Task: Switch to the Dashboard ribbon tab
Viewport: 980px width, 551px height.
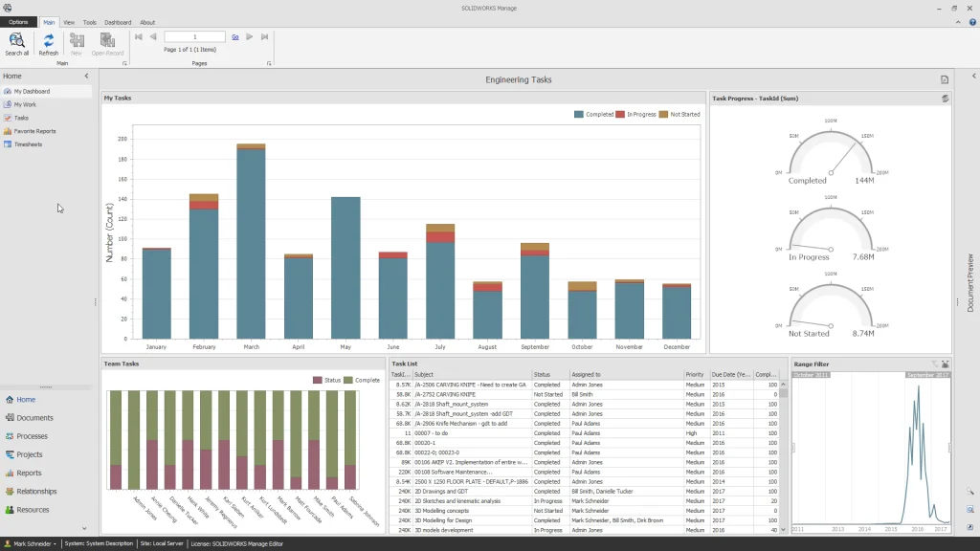Action: point(118,22)
